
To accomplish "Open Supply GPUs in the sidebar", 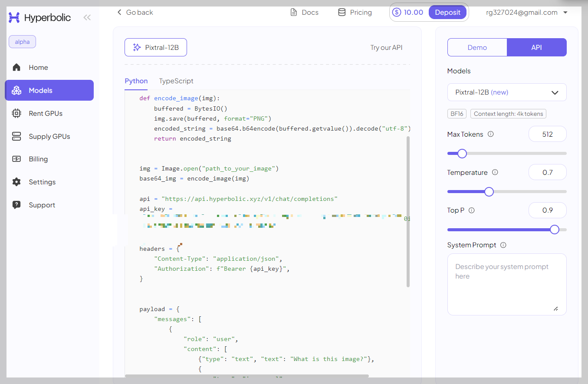I will pos(49,136).
